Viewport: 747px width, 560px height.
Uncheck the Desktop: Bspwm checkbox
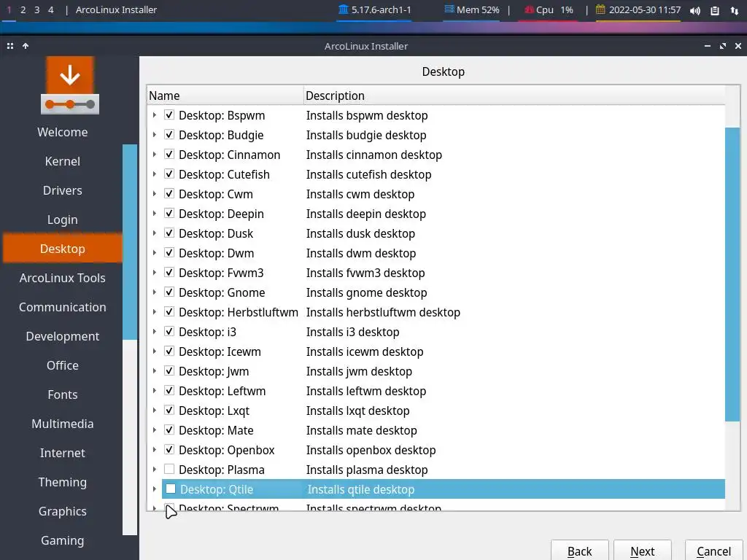[x=169, y=114]
